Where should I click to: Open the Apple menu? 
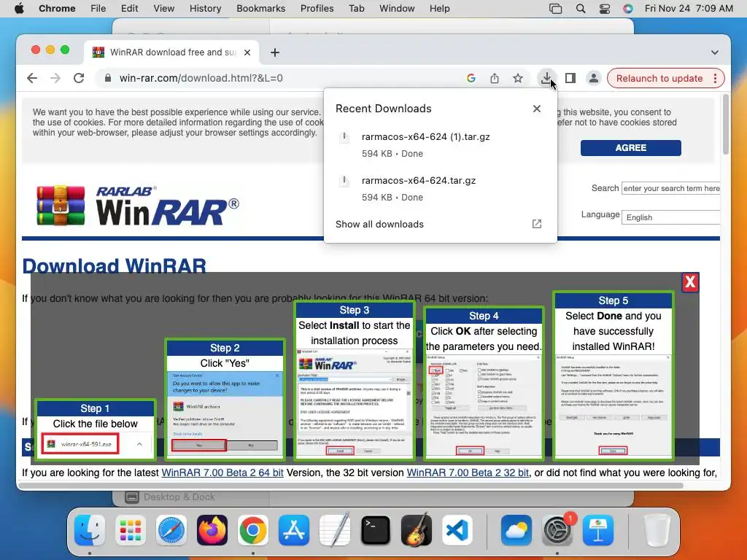pyautogui.click(x=19, y=9)
